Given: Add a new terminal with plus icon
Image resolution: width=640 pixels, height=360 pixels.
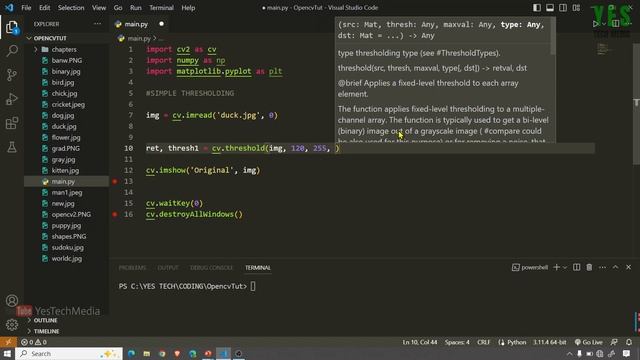Looking at the screenshot, I should (556, 267).
